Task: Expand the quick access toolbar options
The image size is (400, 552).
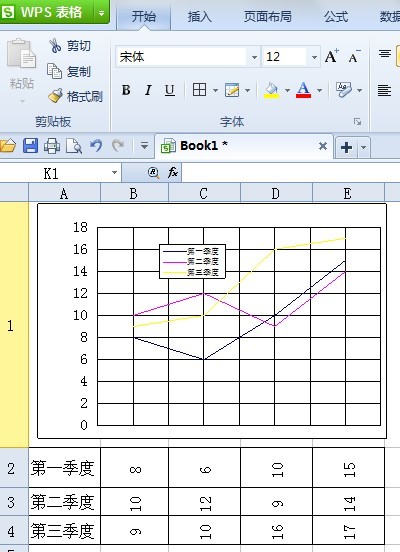Action: point(144,145)
